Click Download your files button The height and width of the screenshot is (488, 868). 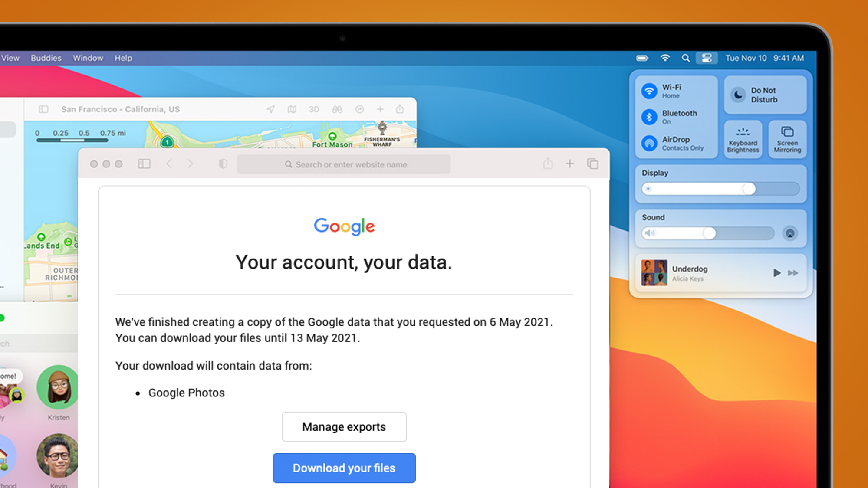[345, 467]
